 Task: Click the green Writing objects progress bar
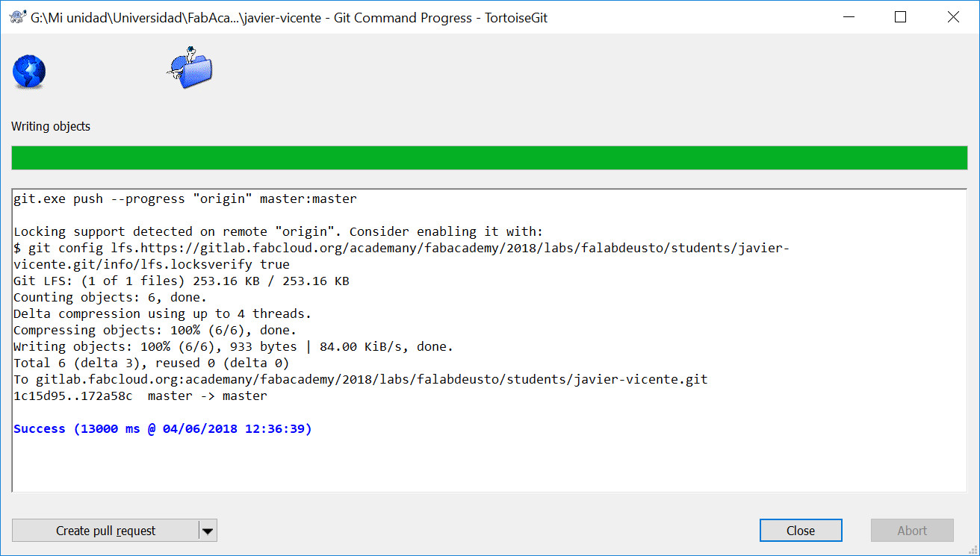pos(489,157)
